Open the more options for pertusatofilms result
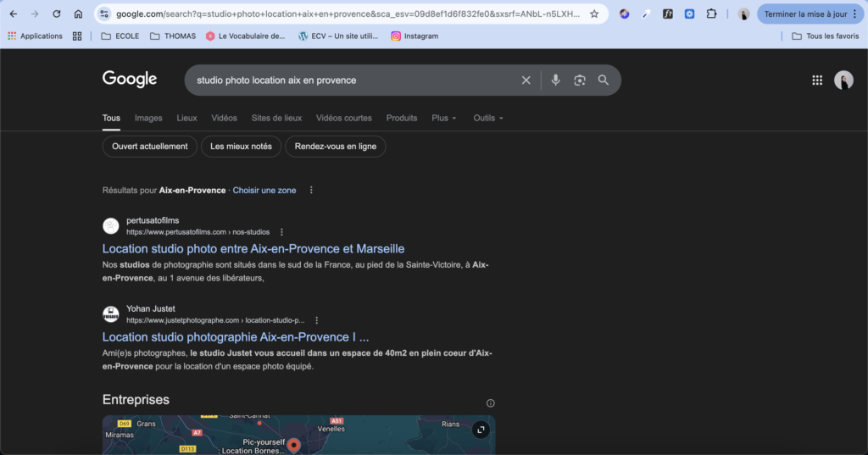The height and width of the screenshot is (455, 868). tap(281, 232)
